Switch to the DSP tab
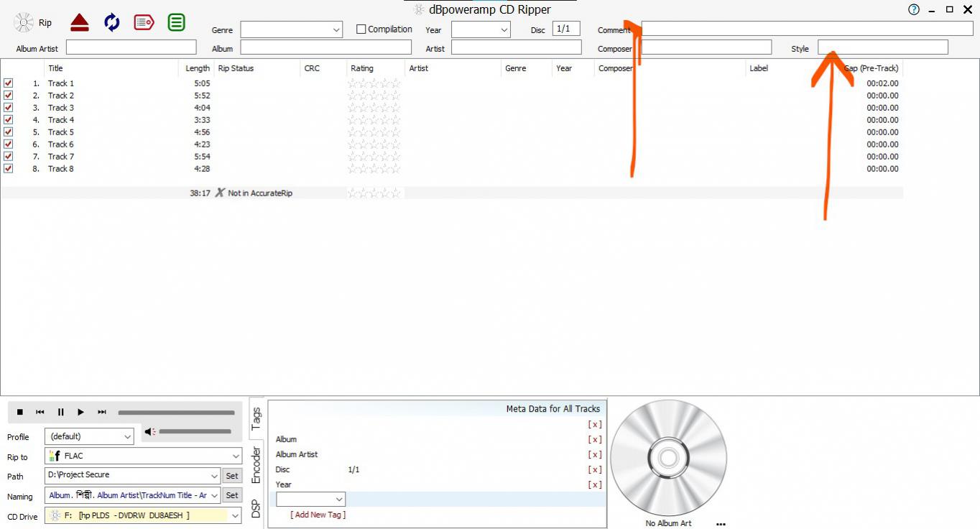Viewport: 980px width, 529px height. (x=256, y=508)
